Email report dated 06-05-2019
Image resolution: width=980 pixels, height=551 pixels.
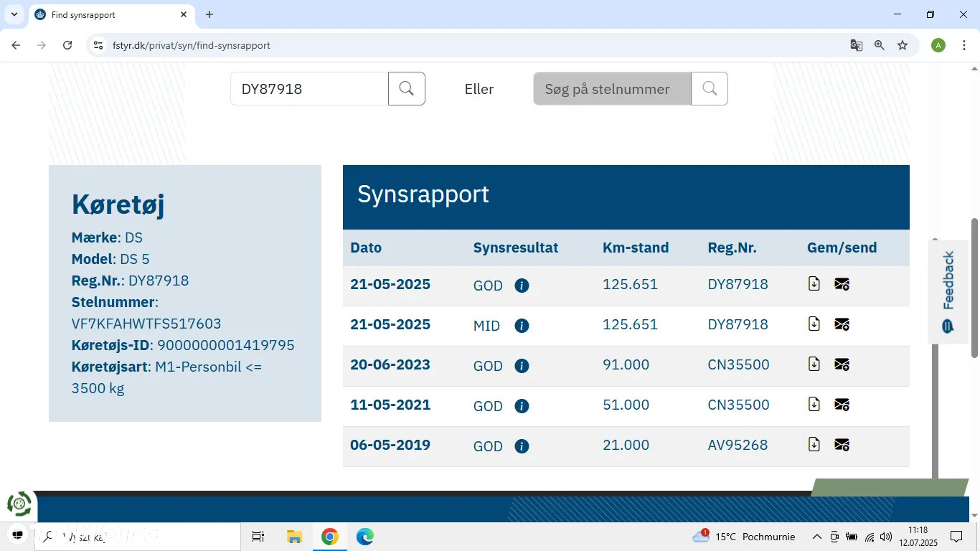pos(842,445)
